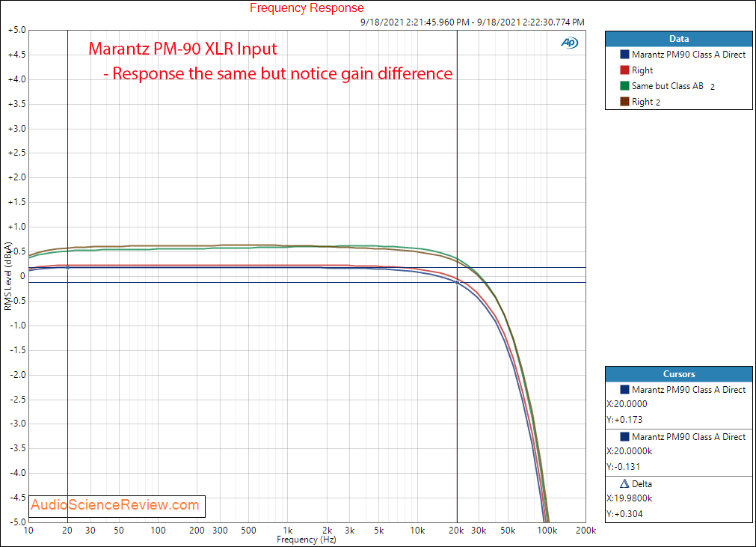Click the cursor marker at 20 Hz on blue trace
Screen dimensions: 756x547
click(67, 267)
